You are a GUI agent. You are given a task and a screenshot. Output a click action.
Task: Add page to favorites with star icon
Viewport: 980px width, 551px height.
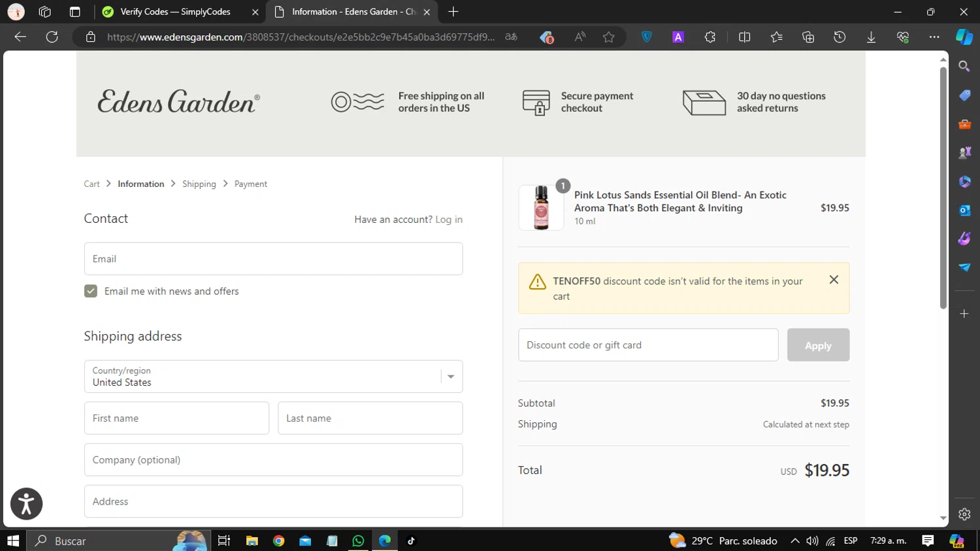pyautogui.click(x=608, y=37)
